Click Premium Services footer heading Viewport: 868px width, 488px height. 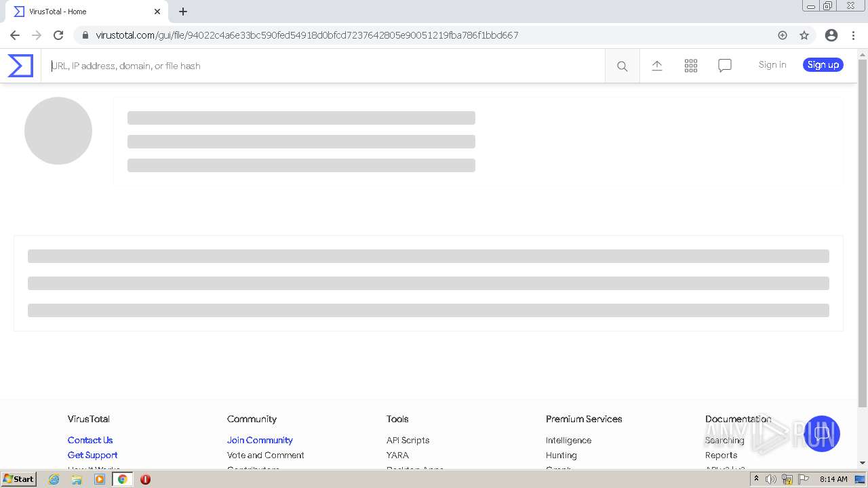(x=584, y=419)
